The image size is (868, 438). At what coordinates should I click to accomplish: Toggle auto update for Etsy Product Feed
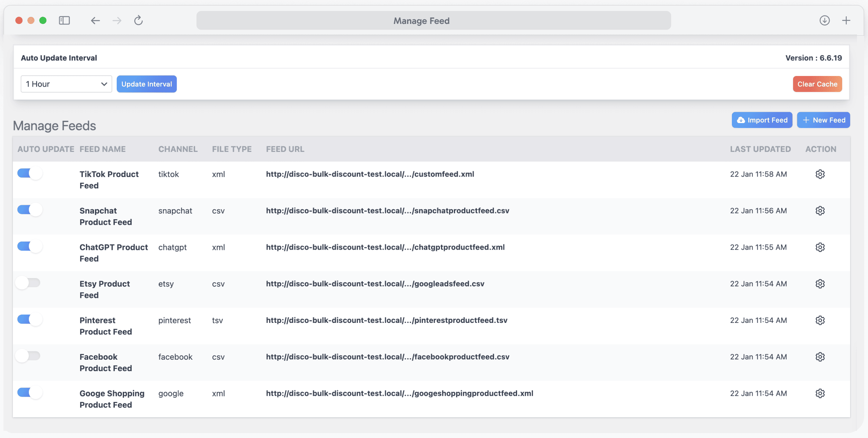[28, 282]
